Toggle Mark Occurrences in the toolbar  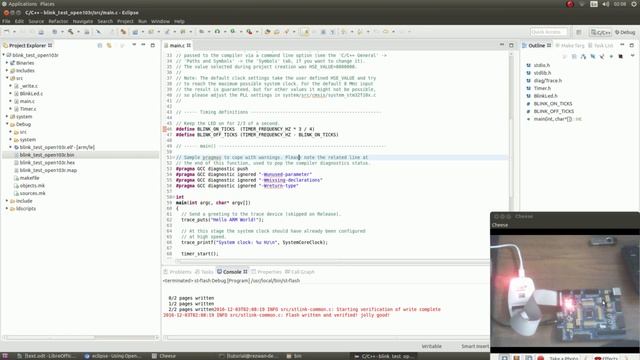[x=305, y=31]
